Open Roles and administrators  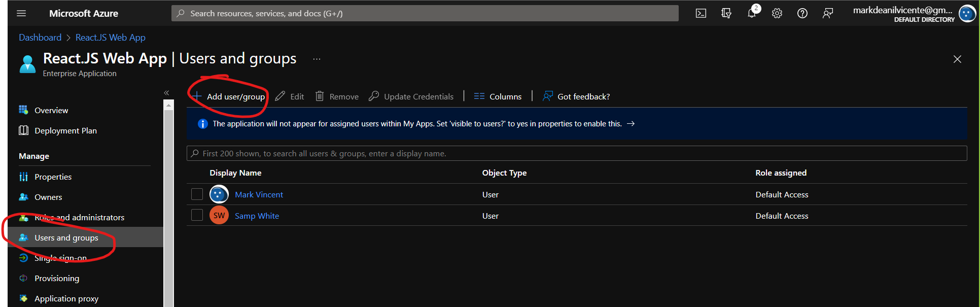(x=79, y=217)
